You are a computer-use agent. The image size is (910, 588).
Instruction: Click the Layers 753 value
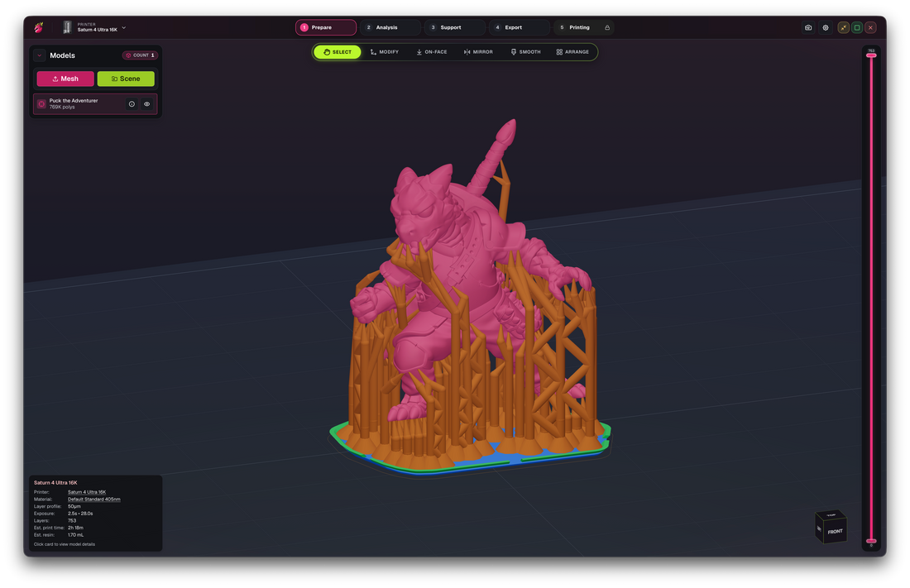(72, 521)
